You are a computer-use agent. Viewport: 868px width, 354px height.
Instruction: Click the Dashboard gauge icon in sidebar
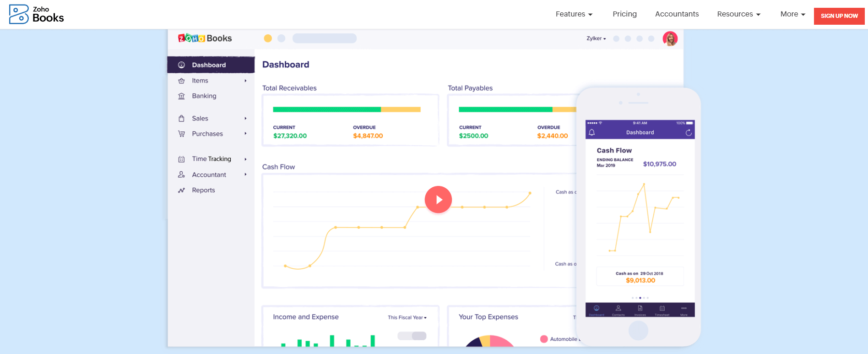(x=181, y=65)
